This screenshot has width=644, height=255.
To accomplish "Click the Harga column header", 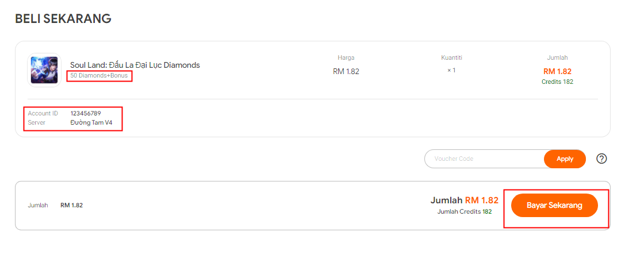I will (x=346, y=57).
